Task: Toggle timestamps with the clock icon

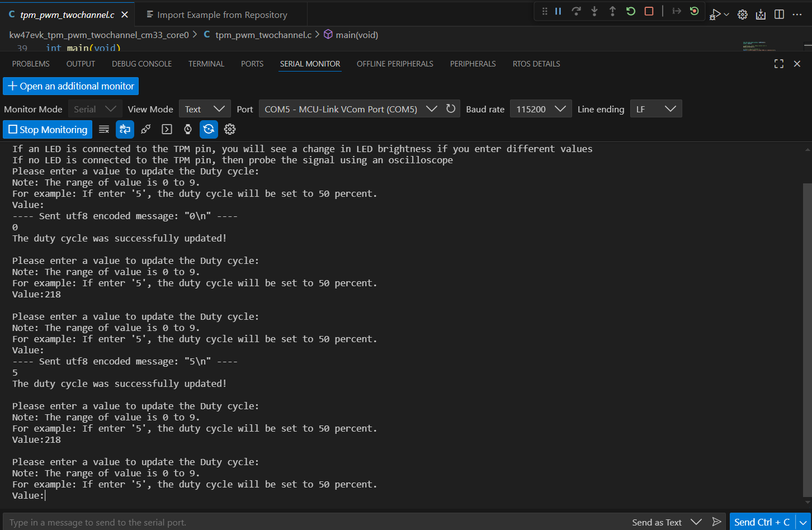Action: [x=187, y=129]
